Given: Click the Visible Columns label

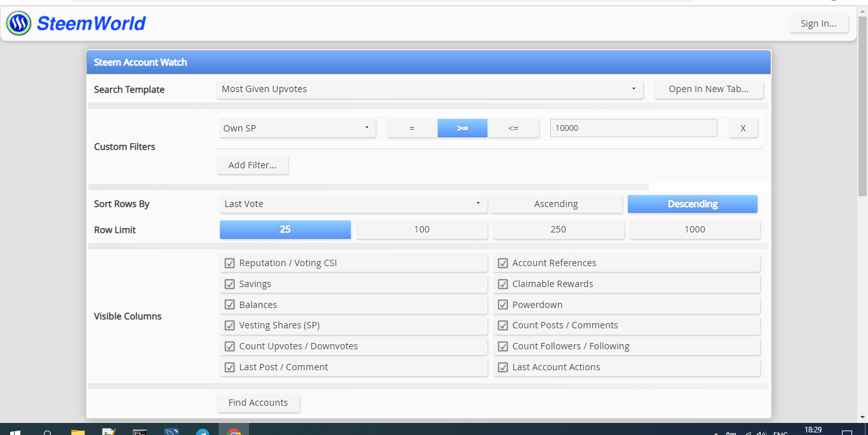Looking at the screenshot, I should point(128,316).
